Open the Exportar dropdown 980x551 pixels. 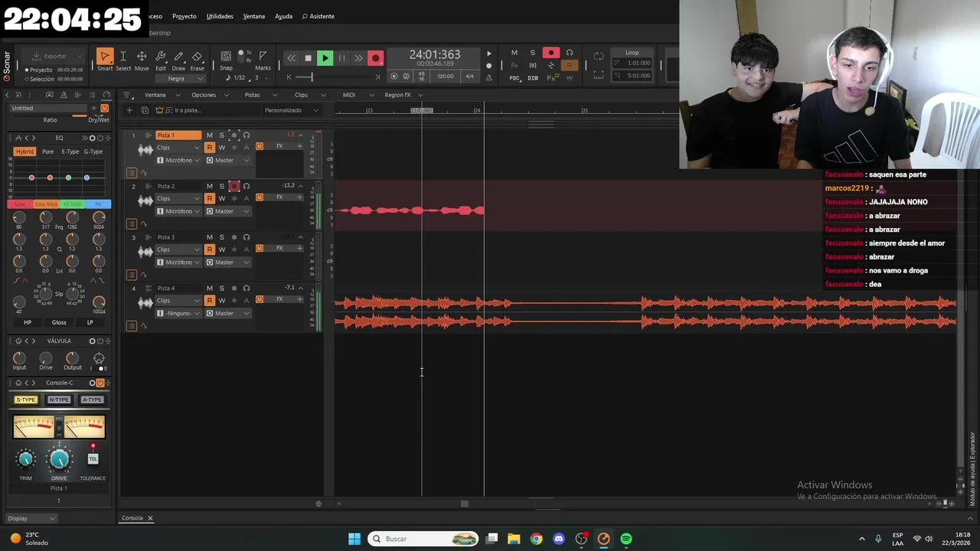tap(57, 56)
